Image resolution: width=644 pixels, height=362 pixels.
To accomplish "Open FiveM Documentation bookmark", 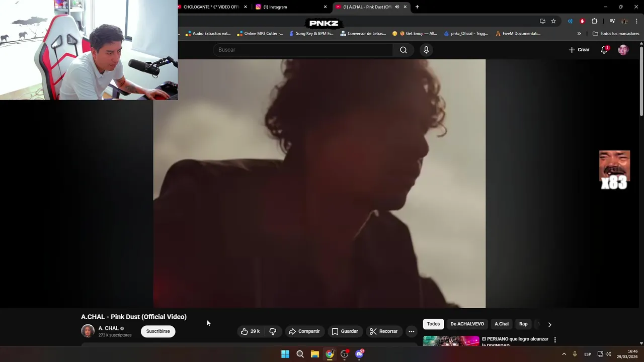I will coord(518,34).
